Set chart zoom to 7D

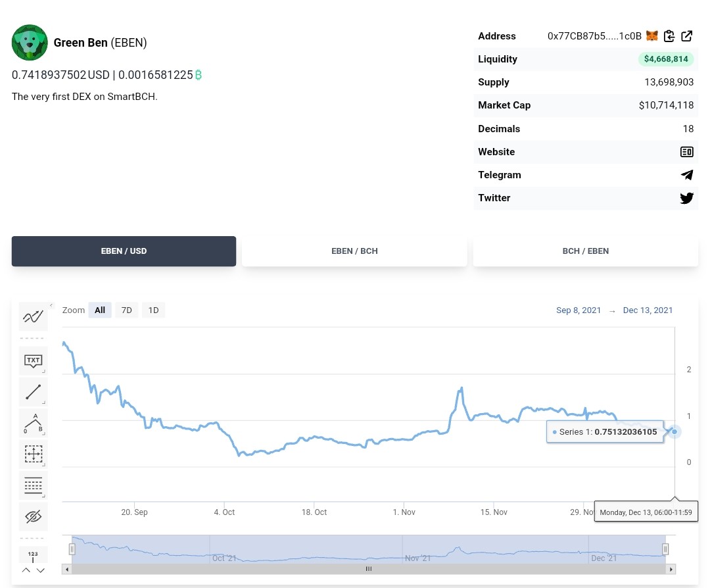[126, 310]
